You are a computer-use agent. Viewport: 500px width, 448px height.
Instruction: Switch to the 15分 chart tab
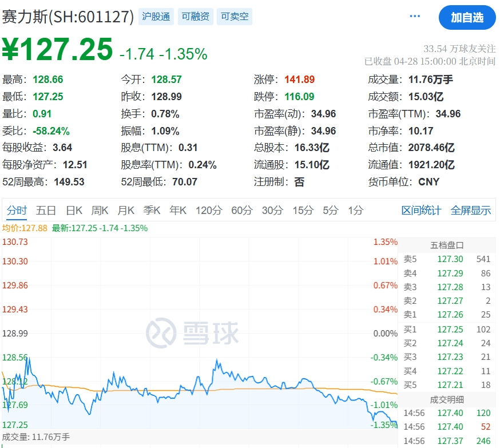(x=303, y=211)
